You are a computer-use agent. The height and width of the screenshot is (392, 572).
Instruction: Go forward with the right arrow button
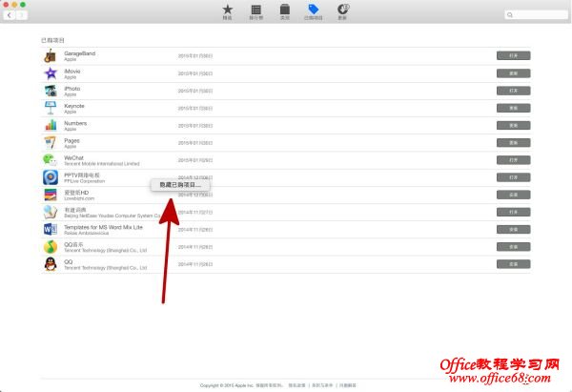tap(22, 15)
